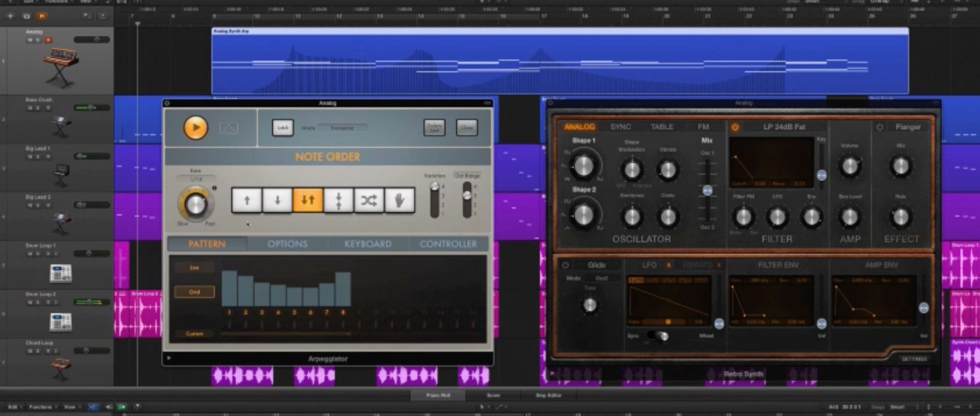Mute the Bass Crush track
980x416 pixels.
tap(30, 108)
